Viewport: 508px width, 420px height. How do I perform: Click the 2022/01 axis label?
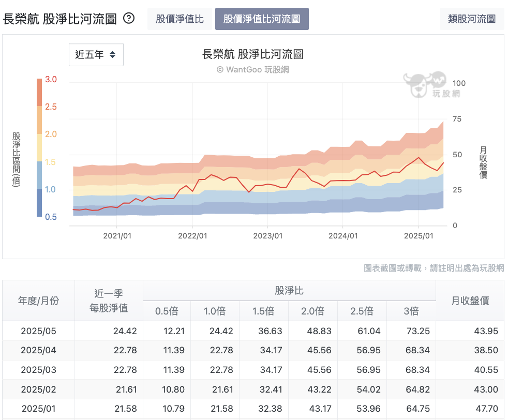click(x=192, y=236)
